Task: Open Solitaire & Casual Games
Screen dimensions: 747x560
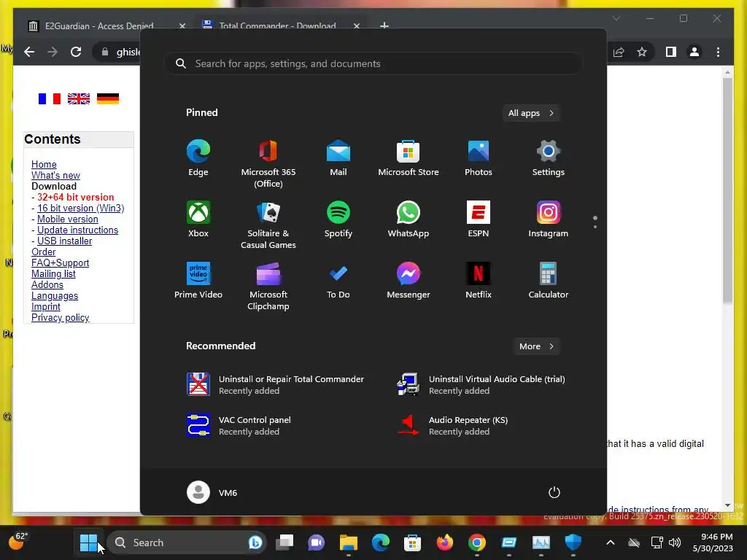Action: [x=268, y=225]
